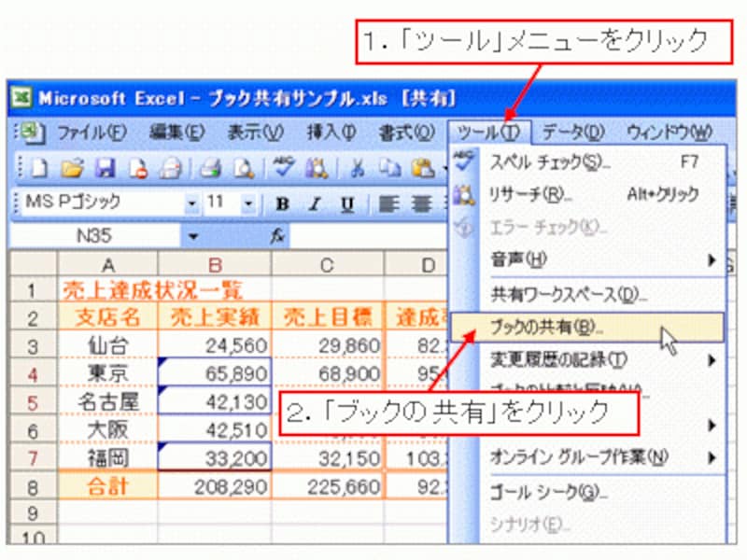Click the E-mail envelope icon
The height and width of the screenshot is (560, 747).
(171, 169)
